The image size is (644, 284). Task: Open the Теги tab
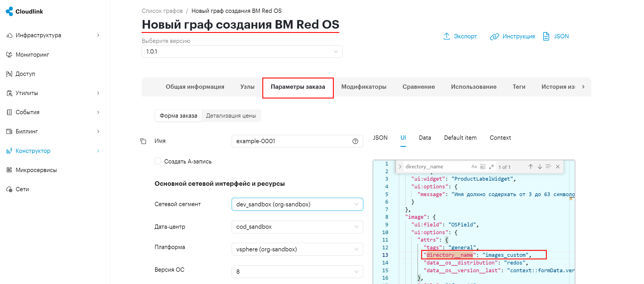click(x=519, y=87)
